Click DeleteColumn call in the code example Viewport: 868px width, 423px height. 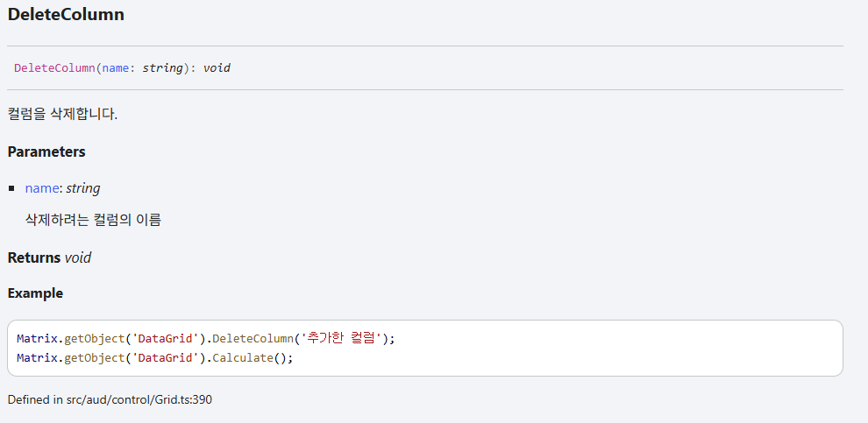pos(253,339)
